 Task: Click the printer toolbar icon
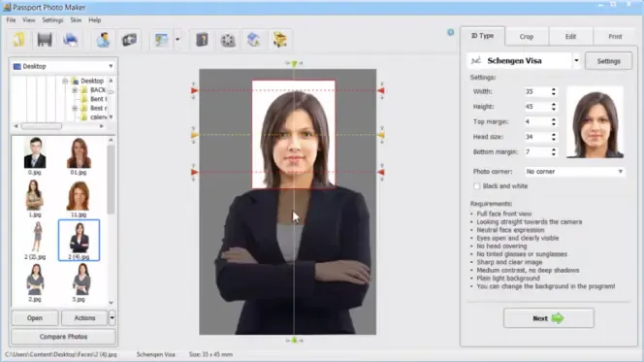(70, 40)
